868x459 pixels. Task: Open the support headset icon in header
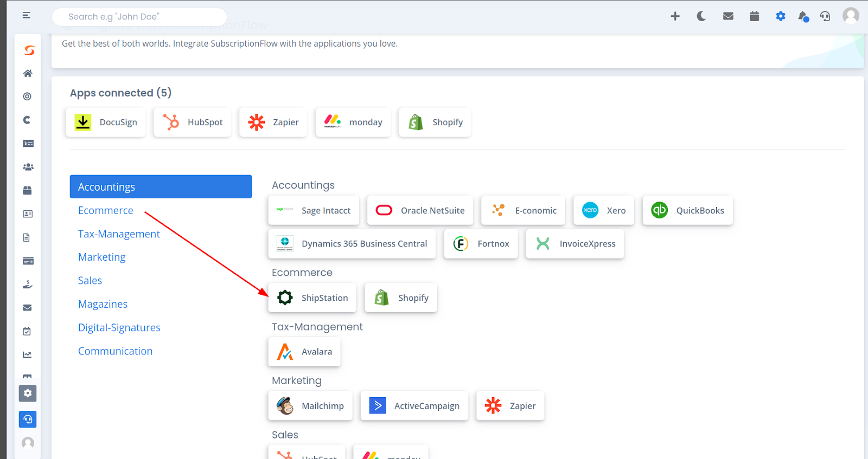tap(825, 16)
